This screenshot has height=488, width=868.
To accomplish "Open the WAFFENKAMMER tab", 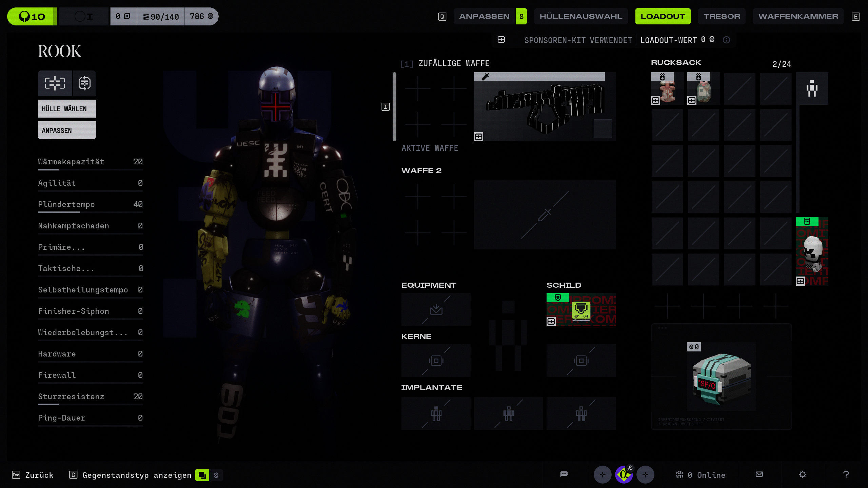I will point(798,16).
